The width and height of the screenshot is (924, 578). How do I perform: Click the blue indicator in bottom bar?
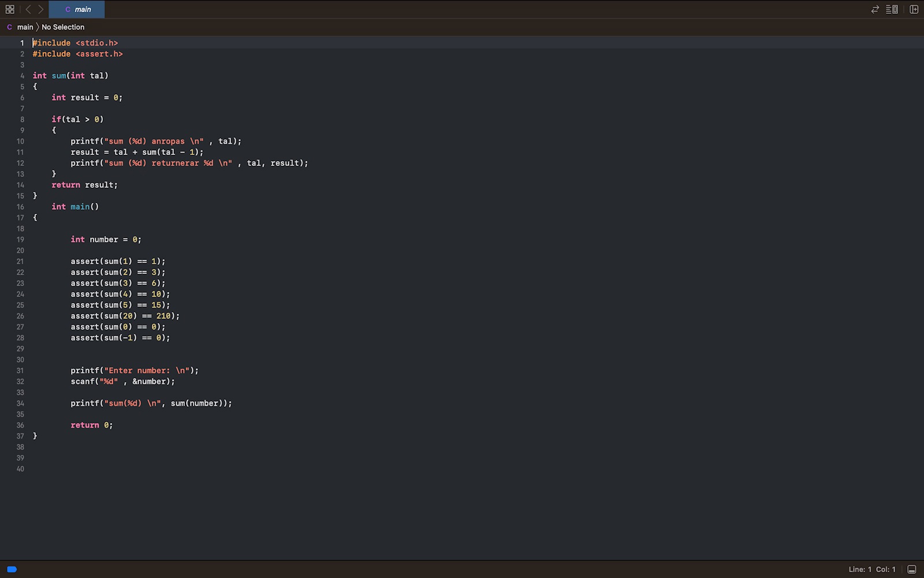[x=12, y=569]
